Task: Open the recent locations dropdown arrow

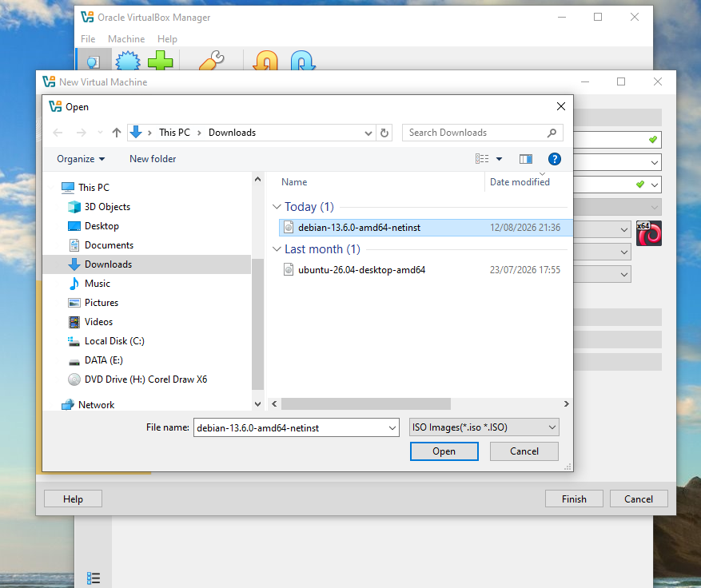Action: tap(100, 133)
